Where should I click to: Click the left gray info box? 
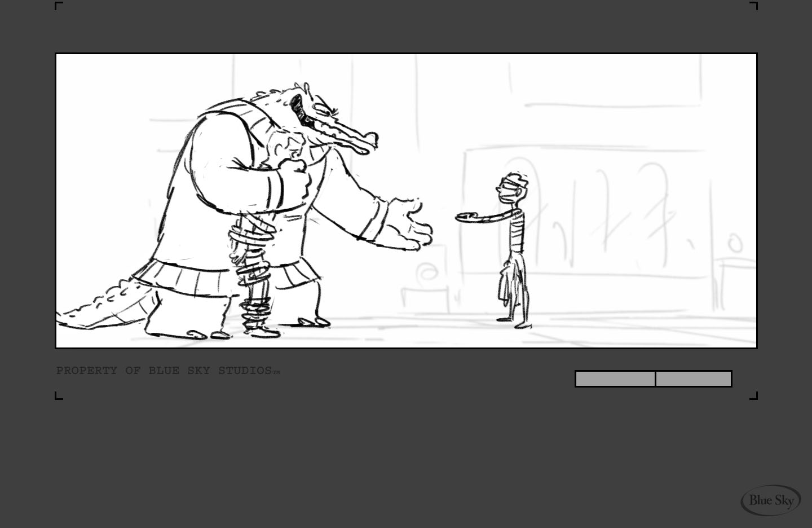[x=615, y=379]
